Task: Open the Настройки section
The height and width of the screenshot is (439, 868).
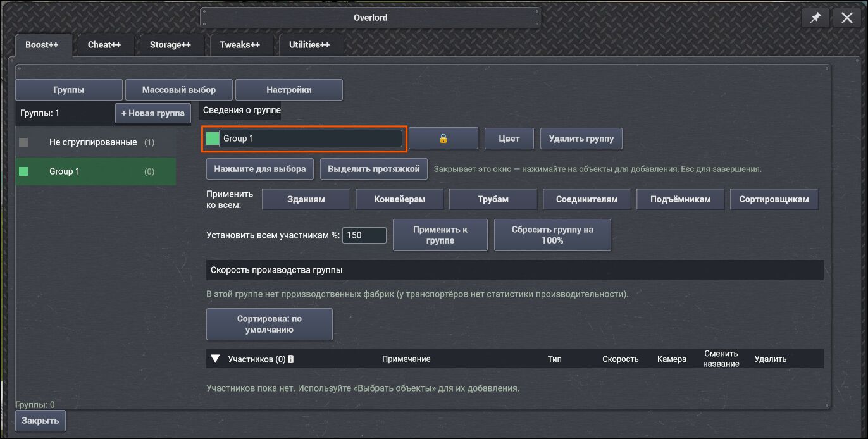Action: tap(289, 90)
